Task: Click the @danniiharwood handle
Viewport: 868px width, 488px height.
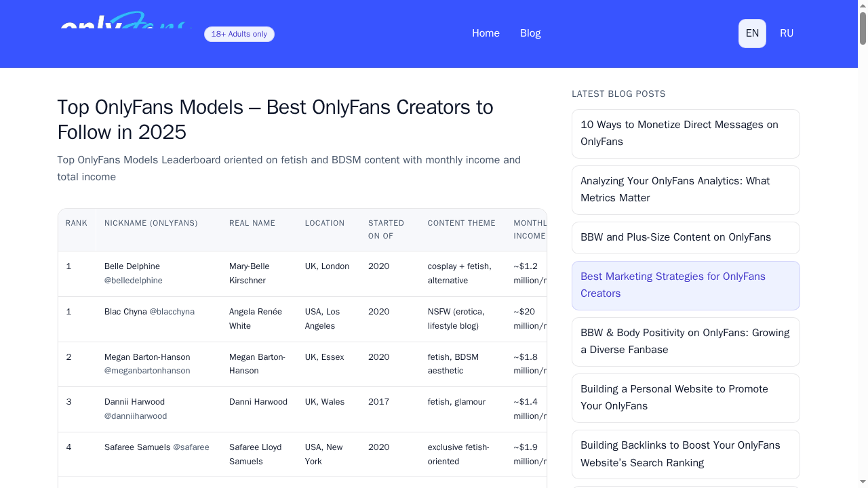Action: tap(136, 416)
